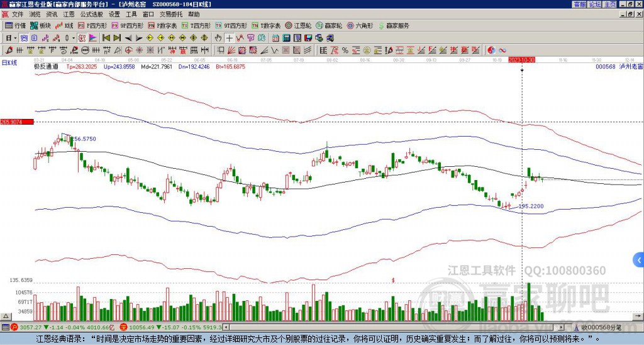Click the 行情 toolbar button

(16, 25)
